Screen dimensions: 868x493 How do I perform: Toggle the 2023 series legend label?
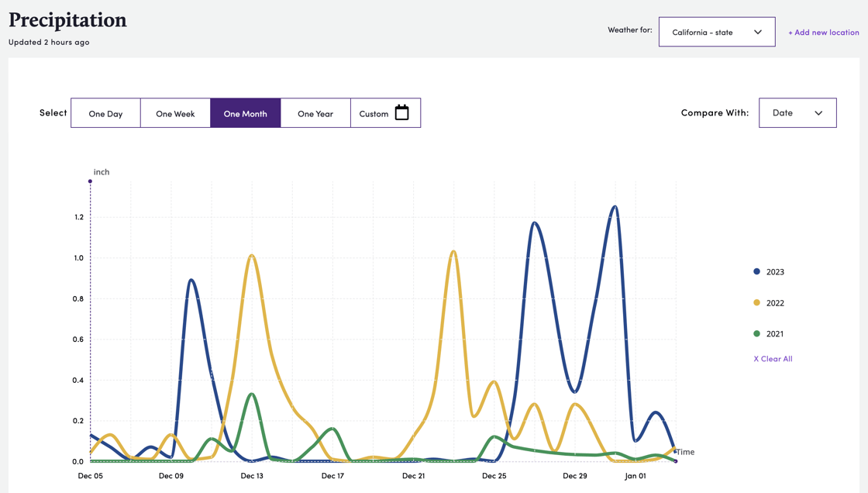click(775, 272)
